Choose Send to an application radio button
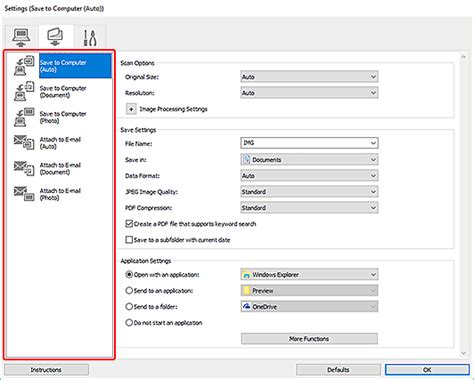474x380 pixels. click(129, 291)
